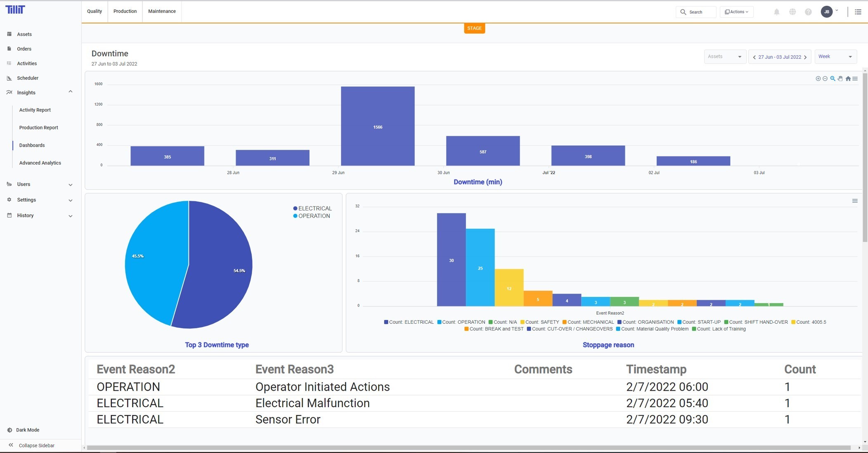Viewport: 868px width, 453px height.
Task: Open the Week period dropdown
Action: (835, 57)
